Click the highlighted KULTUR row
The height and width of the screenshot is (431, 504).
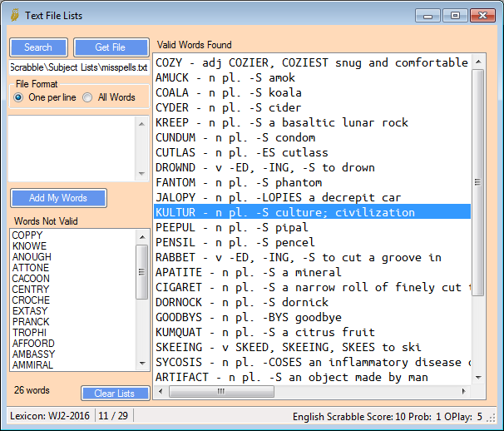point(313,212)
